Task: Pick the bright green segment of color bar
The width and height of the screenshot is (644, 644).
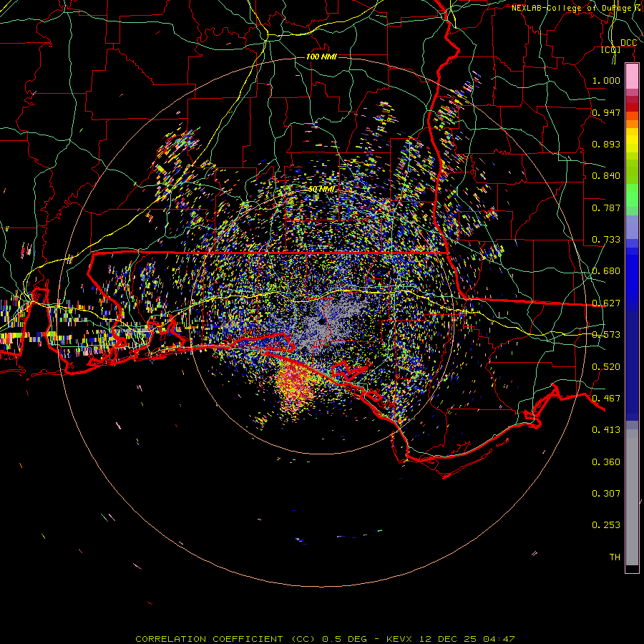Action: [632, 195]
